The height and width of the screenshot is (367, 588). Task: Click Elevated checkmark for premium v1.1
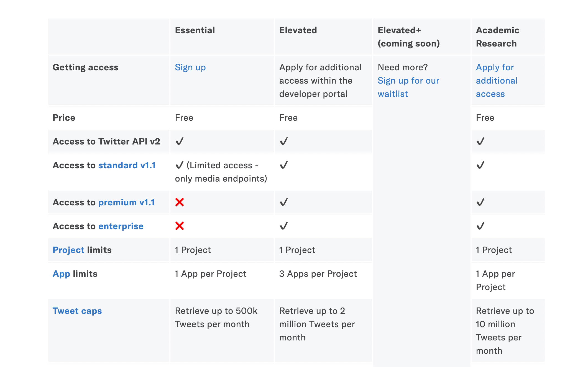click(284, 202)
